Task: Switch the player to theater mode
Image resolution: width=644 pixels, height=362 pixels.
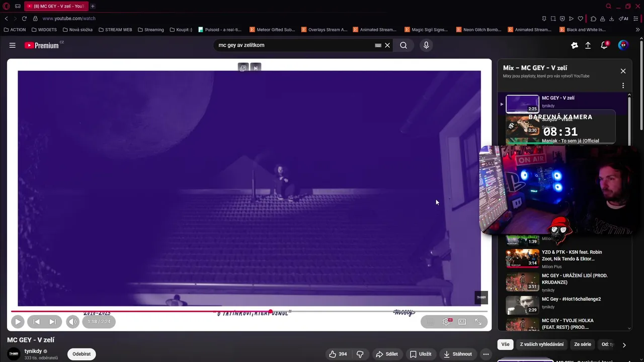Action: (x=462, y=322)
